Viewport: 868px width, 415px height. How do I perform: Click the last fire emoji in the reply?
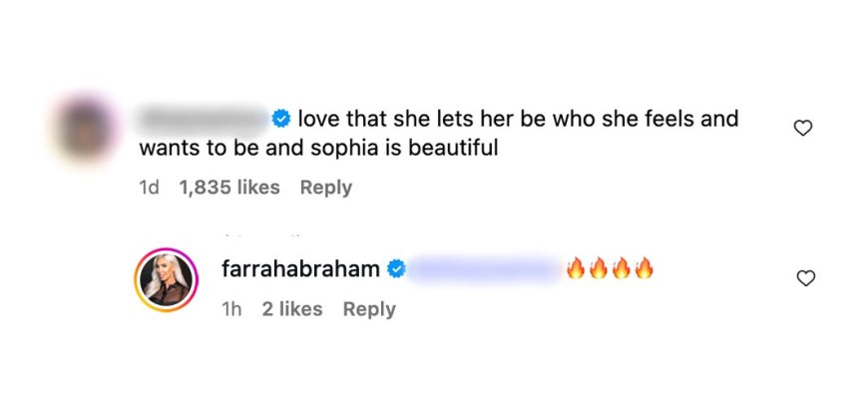644,268
